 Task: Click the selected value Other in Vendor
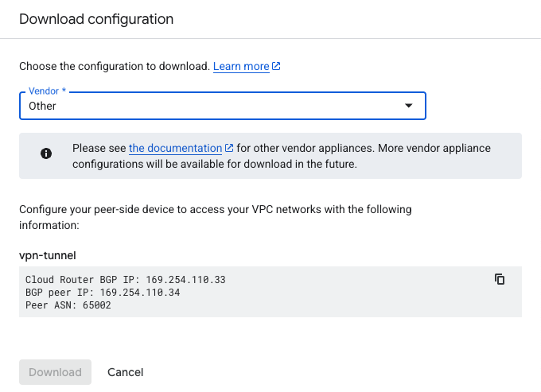coord(43,106)
